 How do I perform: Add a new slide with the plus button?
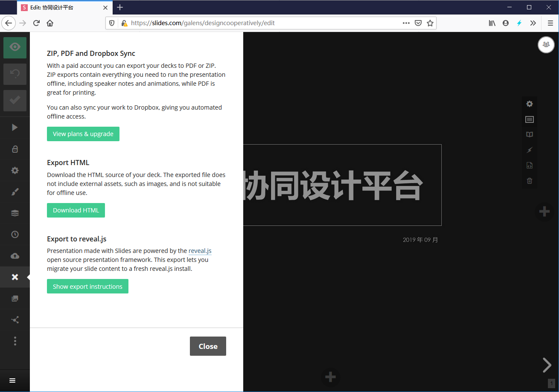(x=545, y=211)
